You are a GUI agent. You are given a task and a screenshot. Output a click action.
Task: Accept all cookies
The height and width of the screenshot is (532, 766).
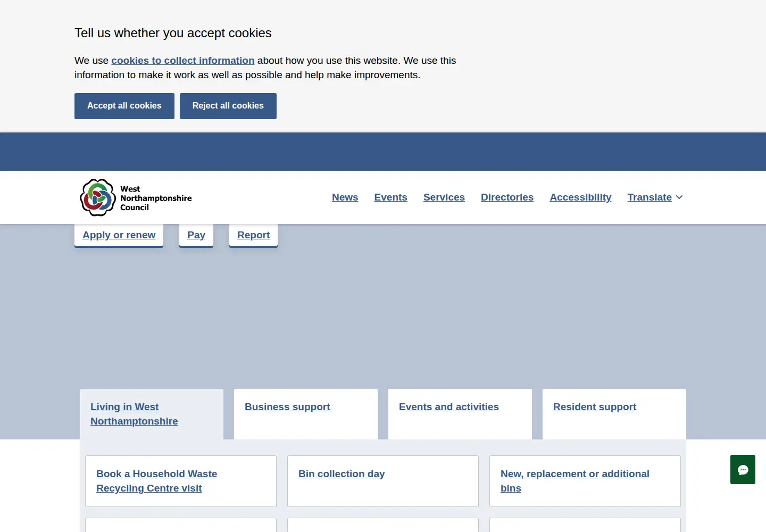[x=124, y=106]
